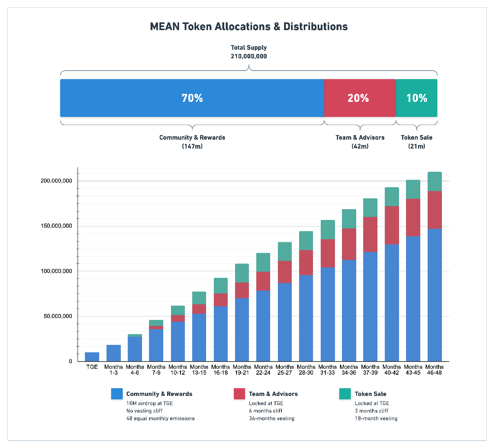Click the '36-months vesting' note

pos(272,419)
